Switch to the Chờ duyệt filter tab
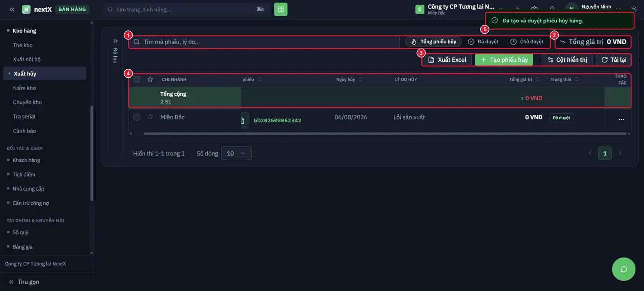 527,42
